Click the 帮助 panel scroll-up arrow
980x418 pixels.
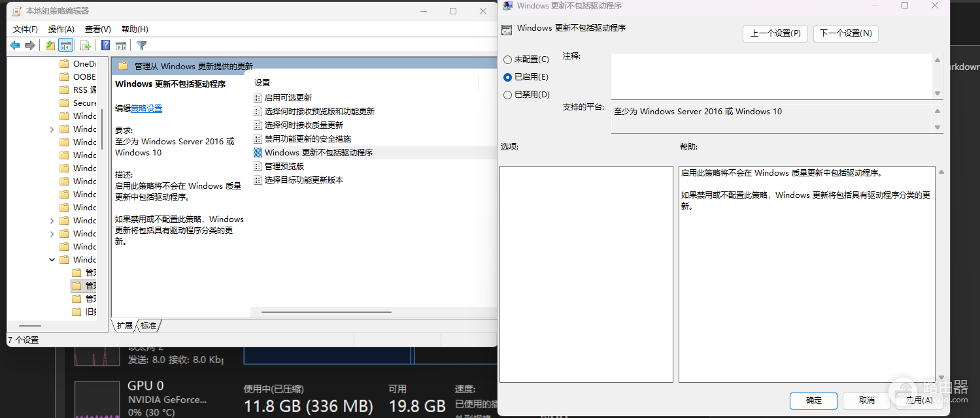tap(941, 172)
